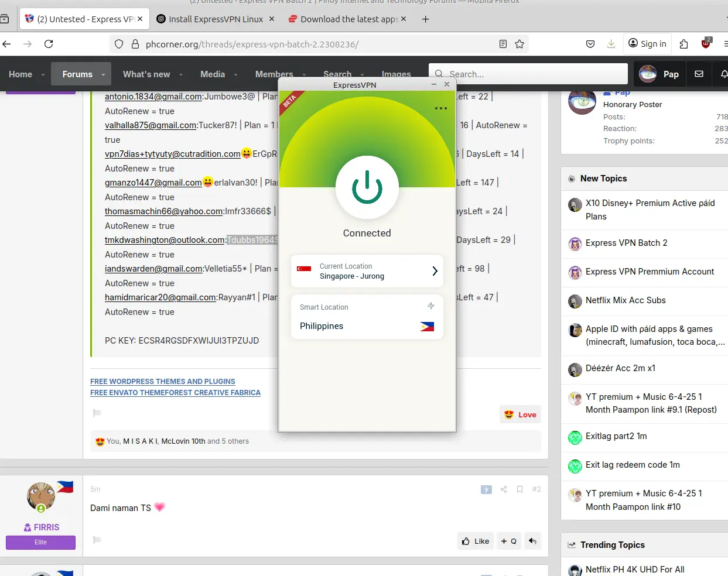The height and width of the screenshot is (576, 728).
Task: Expand the Media dropdown arrow
Action: pyautogui.click(x=235, y=75)
